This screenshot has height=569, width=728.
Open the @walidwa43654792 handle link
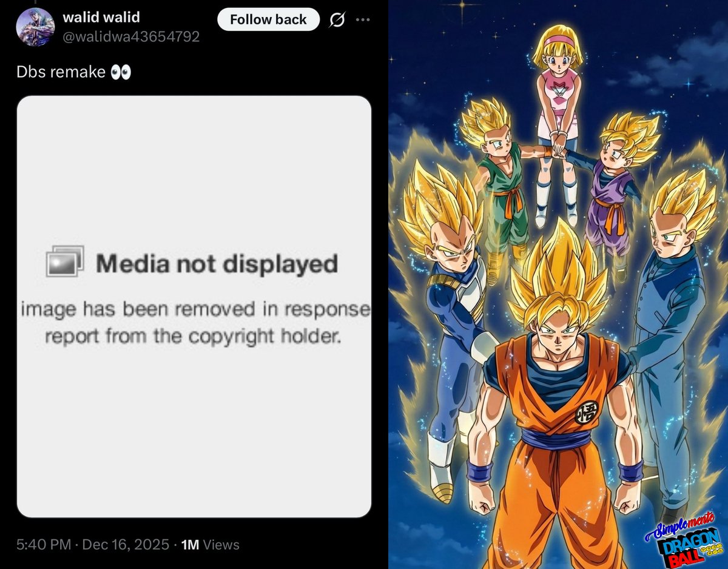click(x=131, y=36)
